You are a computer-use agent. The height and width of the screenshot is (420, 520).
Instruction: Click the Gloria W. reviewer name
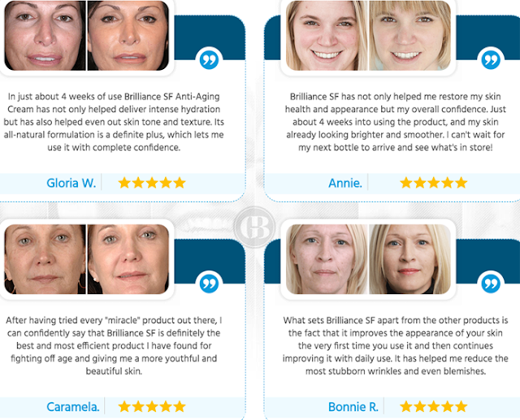click(71, 183)
